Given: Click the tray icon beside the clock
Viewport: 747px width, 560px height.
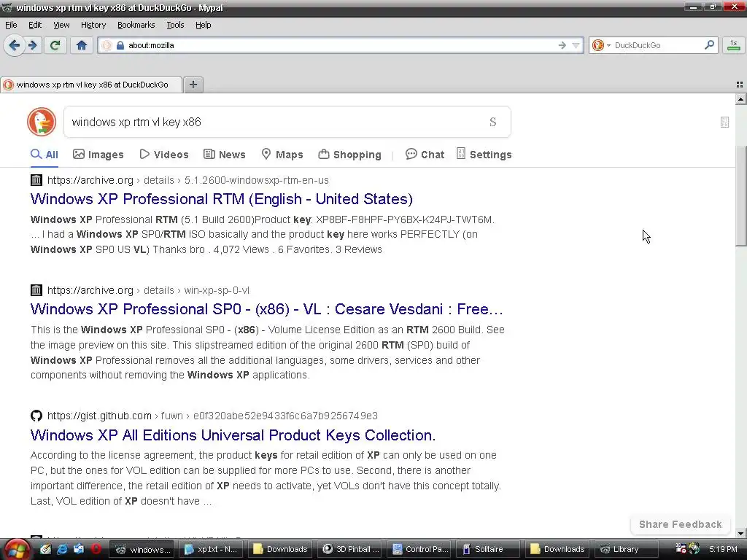Looking at the screenshot, I should tap(694, 548).
